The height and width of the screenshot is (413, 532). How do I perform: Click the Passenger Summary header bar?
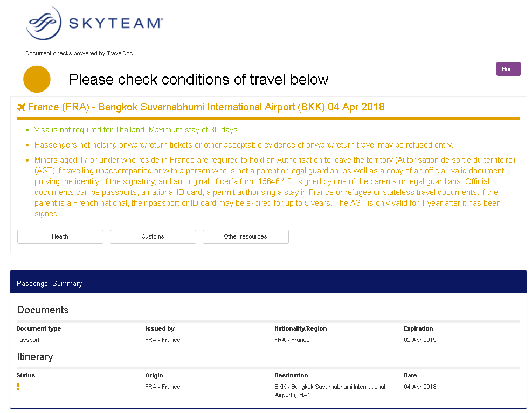point(268,282)
